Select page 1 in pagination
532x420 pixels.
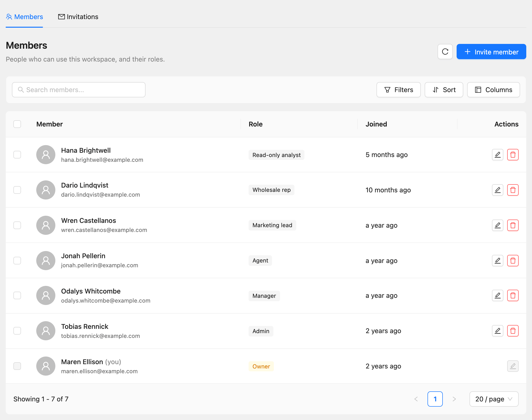[x=435, y=399]
